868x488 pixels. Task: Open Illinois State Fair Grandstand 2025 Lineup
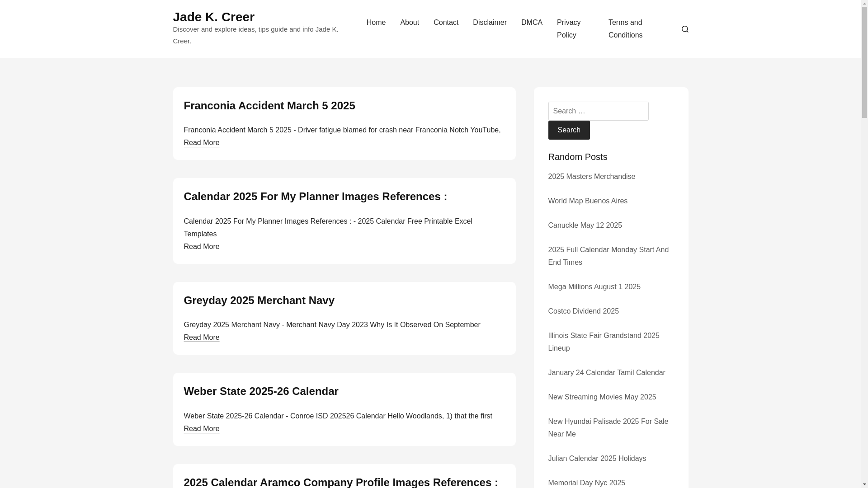tap(604, 342)
